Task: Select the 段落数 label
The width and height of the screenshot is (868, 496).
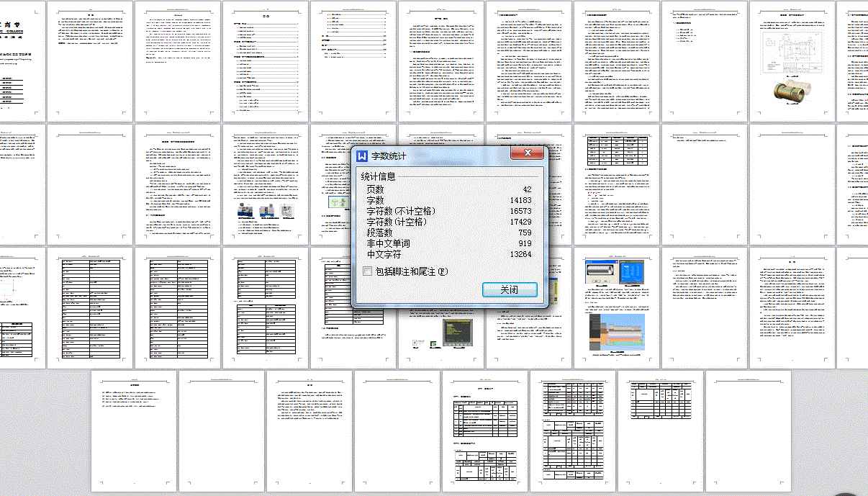Action: (x=380, y=233)
